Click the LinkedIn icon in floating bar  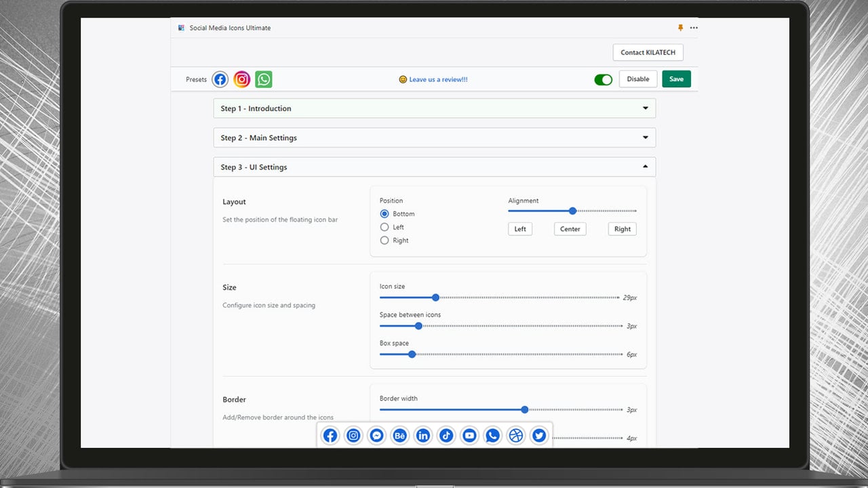tap(423, 436)
